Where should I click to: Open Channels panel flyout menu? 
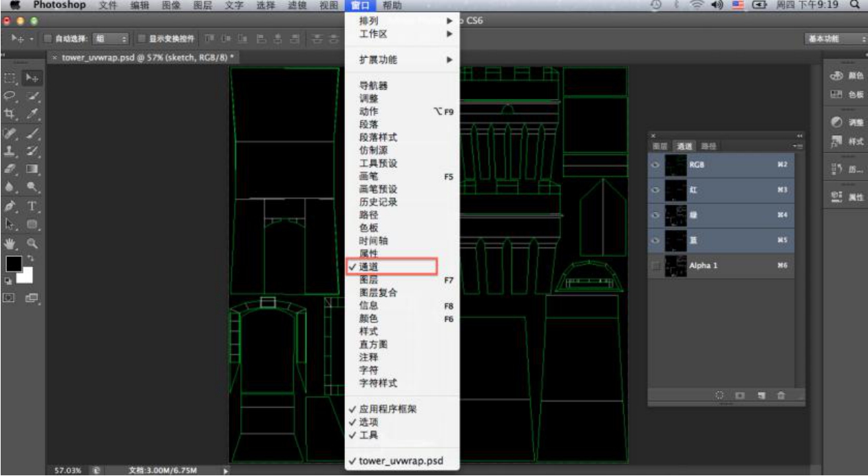798,147
